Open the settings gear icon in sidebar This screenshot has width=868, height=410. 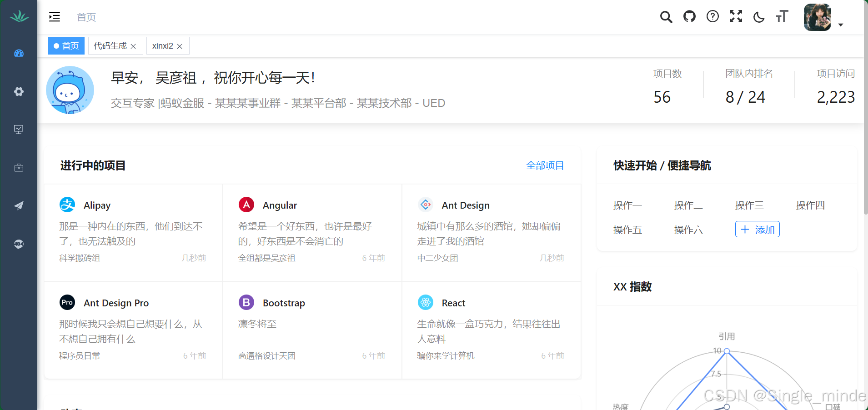pos(19,91)
